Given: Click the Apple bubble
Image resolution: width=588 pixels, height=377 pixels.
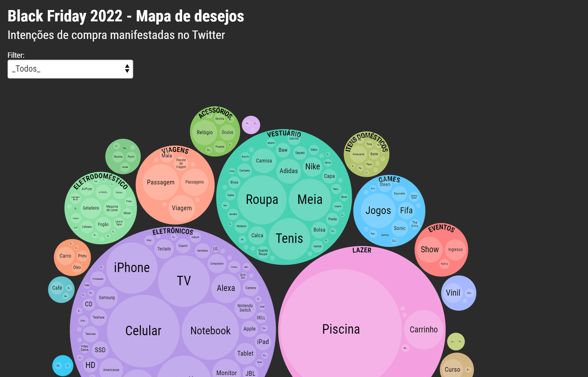Looking at the screenshot, I should tap(249, 329).
